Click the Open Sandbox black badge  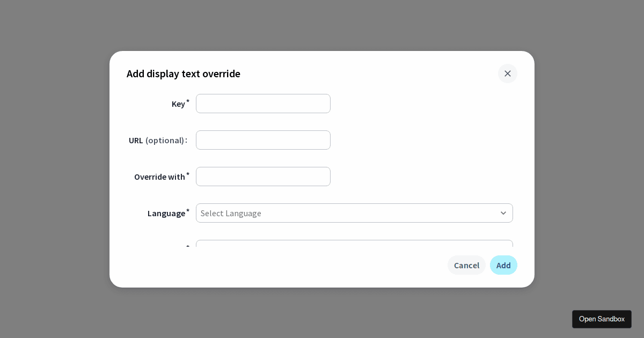[x=602, y=319]
